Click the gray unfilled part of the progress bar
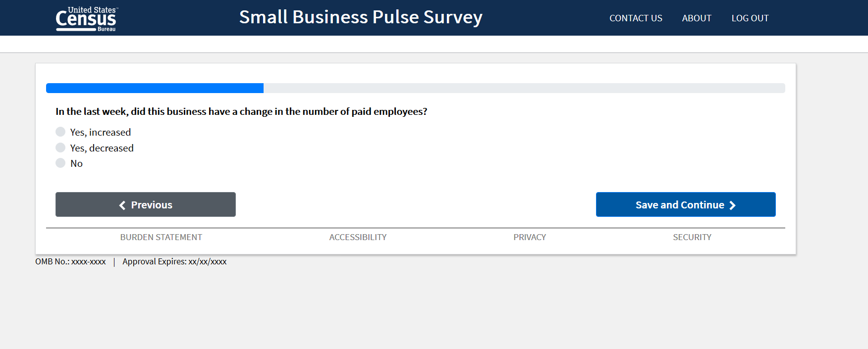 pos(524,88)
